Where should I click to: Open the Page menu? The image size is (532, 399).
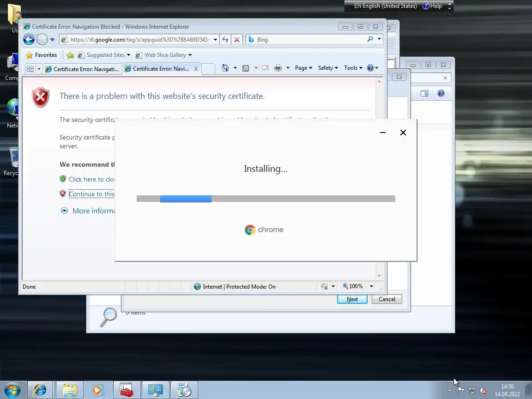tap(303, 68)
